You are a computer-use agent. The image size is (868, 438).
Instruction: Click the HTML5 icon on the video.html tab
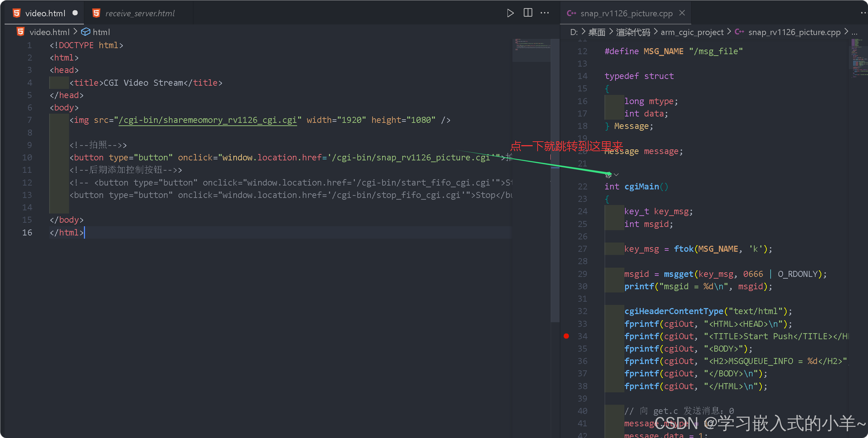pyautogui.click(x=17, y=13)
